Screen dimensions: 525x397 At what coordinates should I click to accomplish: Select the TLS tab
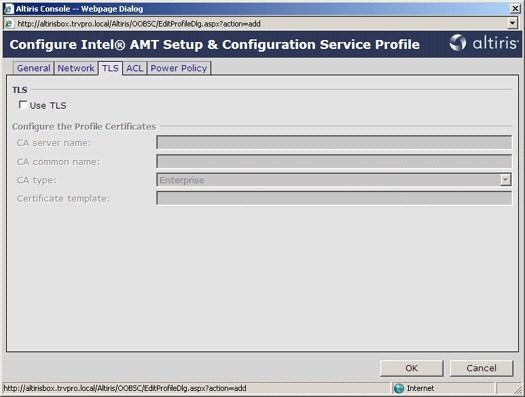110,68
